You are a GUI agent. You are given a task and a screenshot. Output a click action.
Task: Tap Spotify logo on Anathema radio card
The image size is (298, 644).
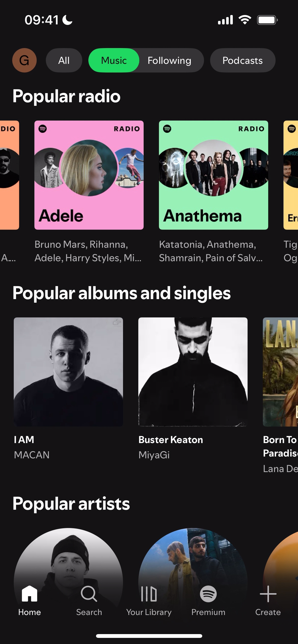tap(167, 129)
